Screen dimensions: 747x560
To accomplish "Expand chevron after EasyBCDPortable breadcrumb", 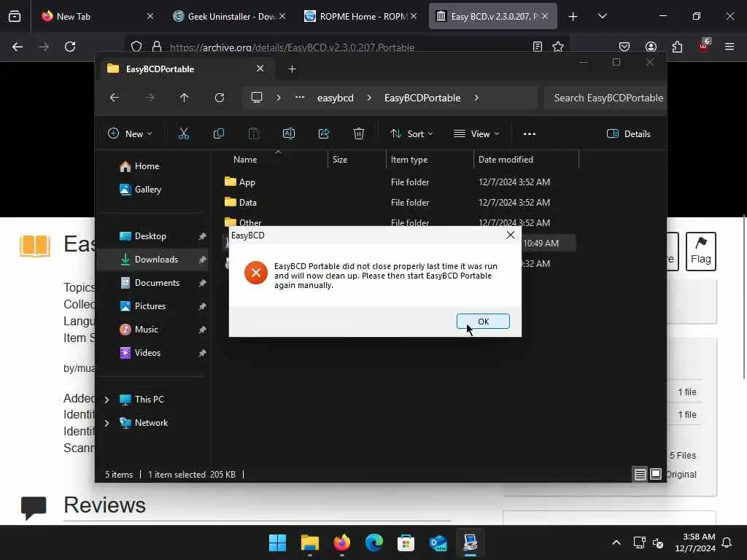I will click(x=476, y=98).
